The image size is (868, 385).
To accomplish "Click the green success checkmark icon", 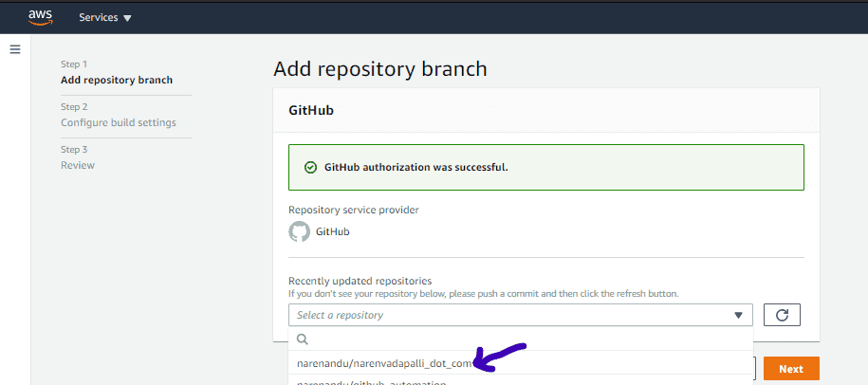I will tap(310, 167).
